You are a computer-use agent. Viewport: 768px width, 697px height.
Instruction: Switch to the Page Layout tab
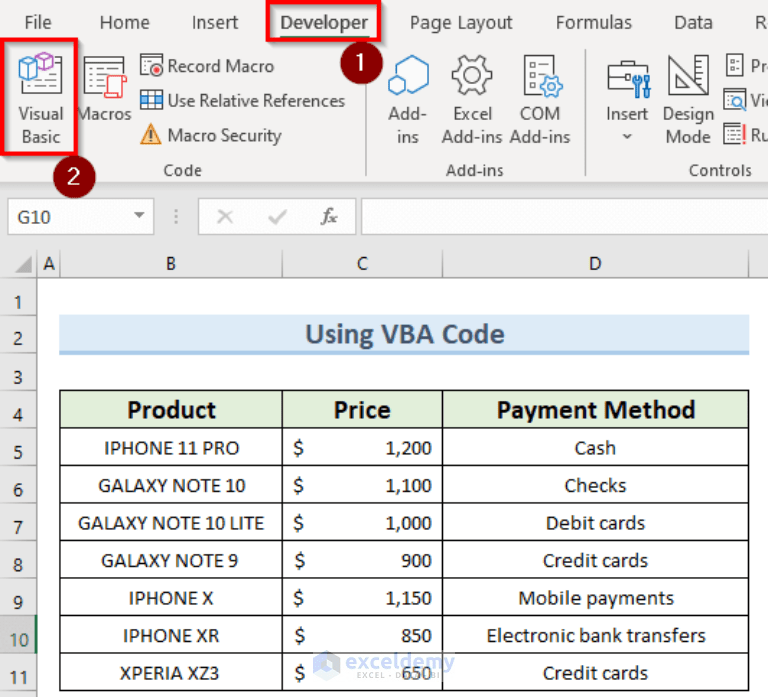461,23
